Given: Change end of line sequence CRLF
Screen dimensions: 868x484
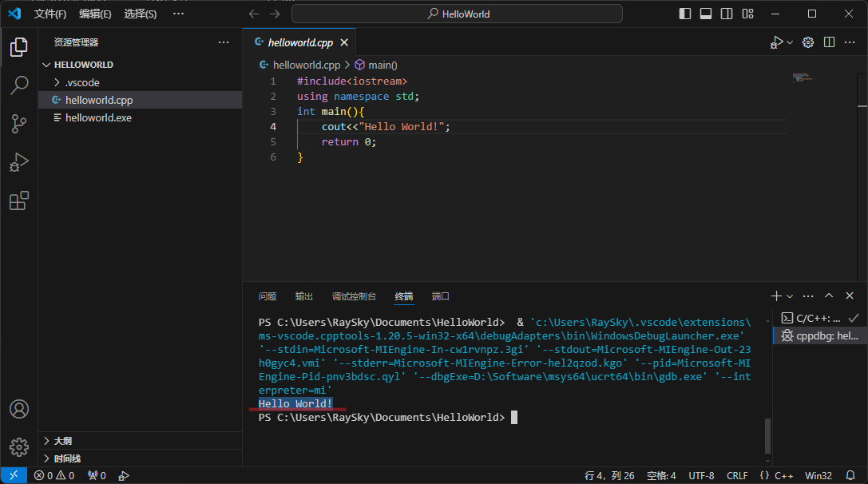Looking at the screenshot, I should tap(737, 476).
